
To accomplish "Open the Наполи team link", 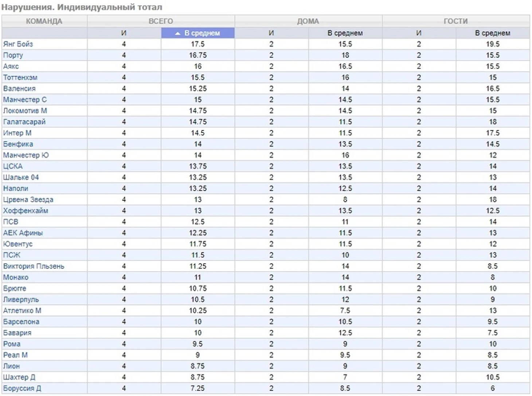I will (16, 189).
